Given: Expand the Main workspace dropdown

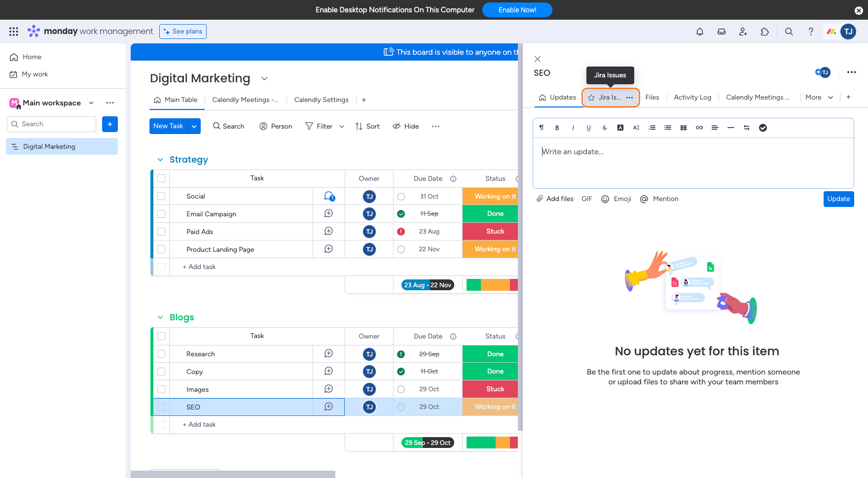Looking at the screenshot, I should click(91, 103).
